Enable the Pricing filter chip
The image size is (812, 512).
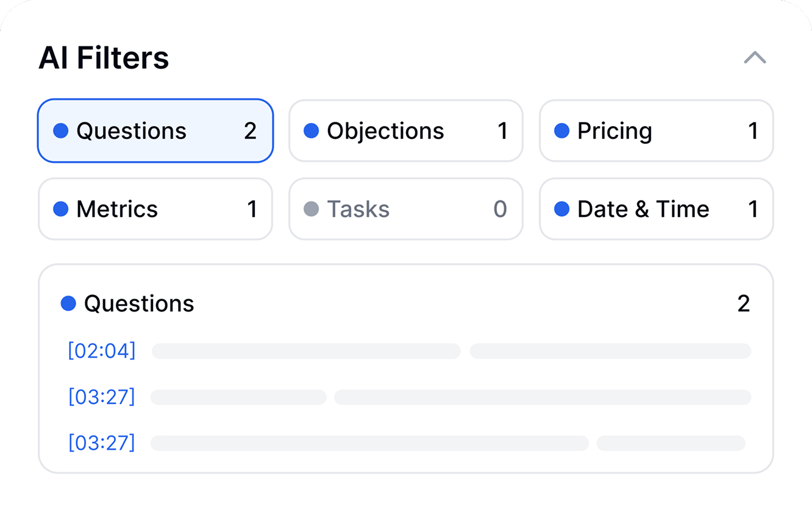point(656,131)
